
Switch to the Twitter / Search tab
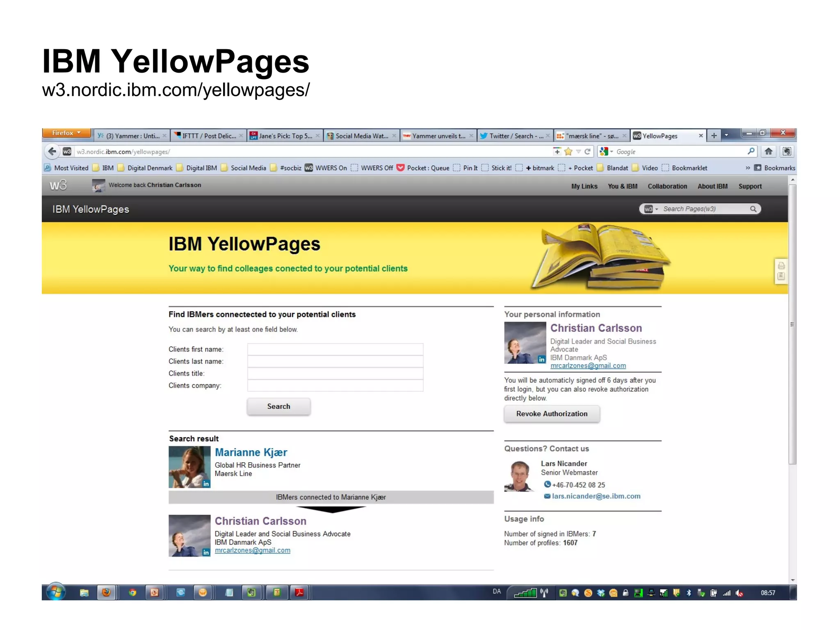click(x=515, y=136)
